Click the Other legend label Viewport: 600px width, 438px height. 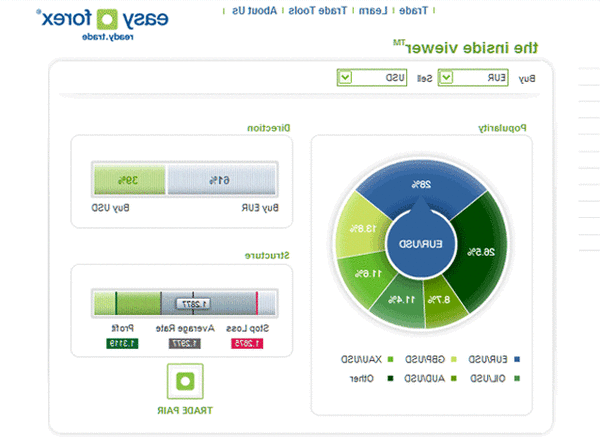362,378
